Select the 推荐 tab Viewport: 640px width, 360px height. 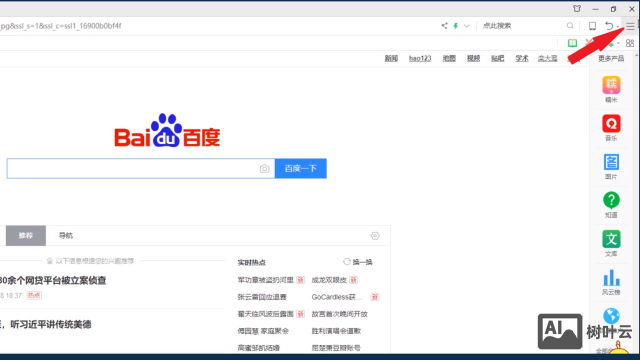(x=26, y=236)
